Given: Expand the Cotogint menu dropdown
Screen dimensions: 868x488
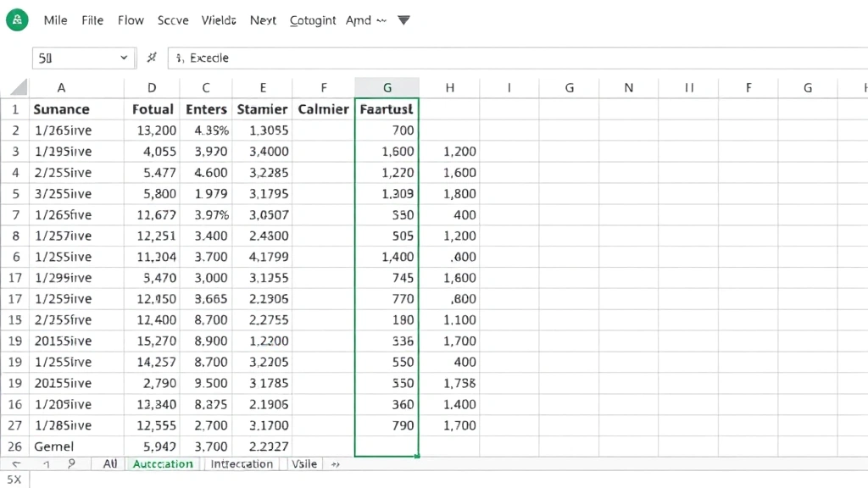Looking at the screenshot, I should click(x=312, y=19).
